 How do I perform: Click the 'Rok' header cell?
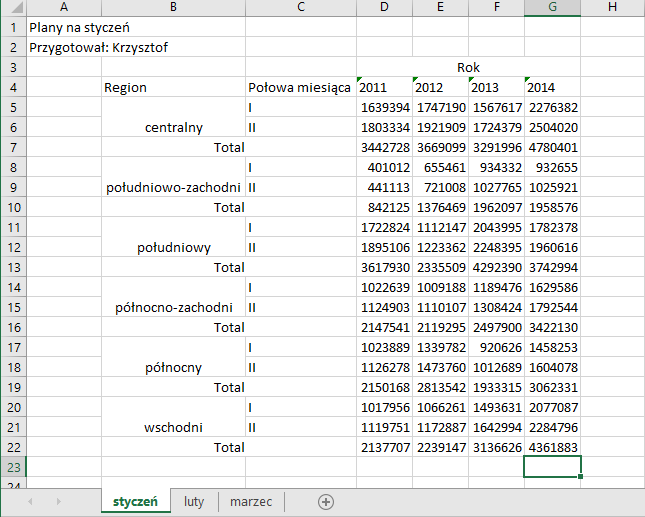468,67
